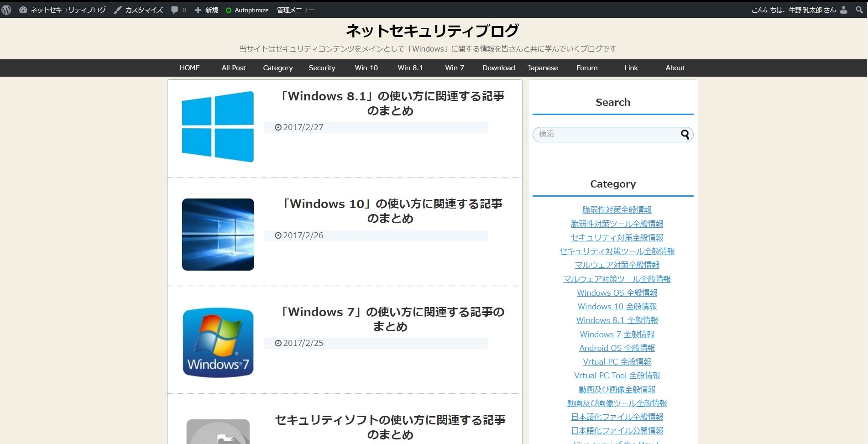Screen dimensions: 868x444
Task: Click the plus icon for a new post
Action: tap(198, 10)
